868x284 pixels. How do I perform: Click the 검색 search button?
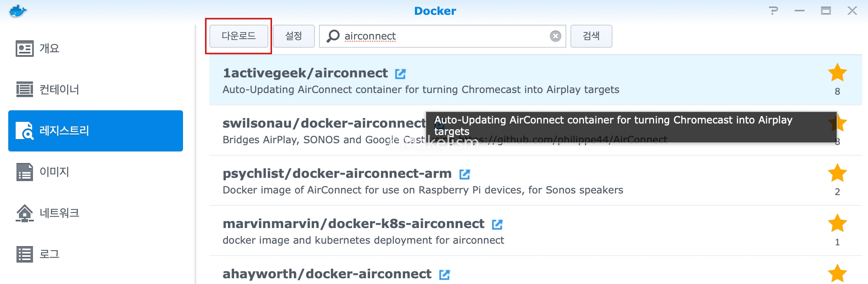[x=591, y=36]
